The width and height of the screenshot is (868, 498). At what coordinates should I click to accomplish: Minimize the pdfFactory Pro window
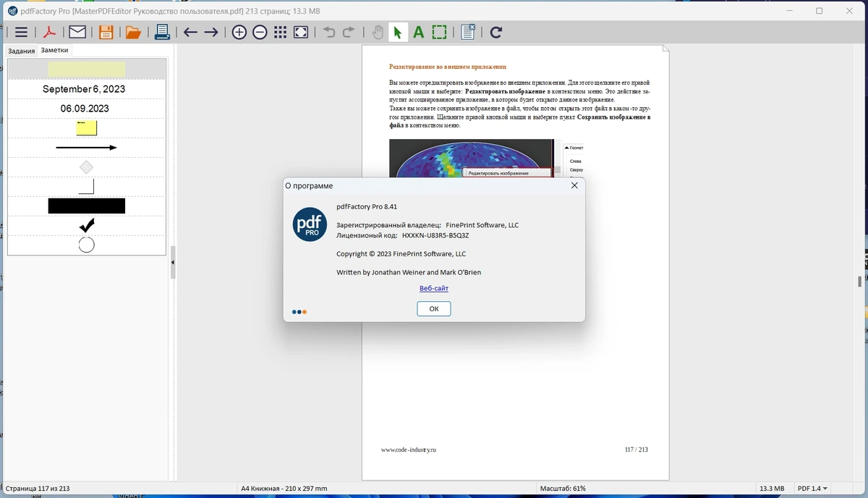(788, 11)
